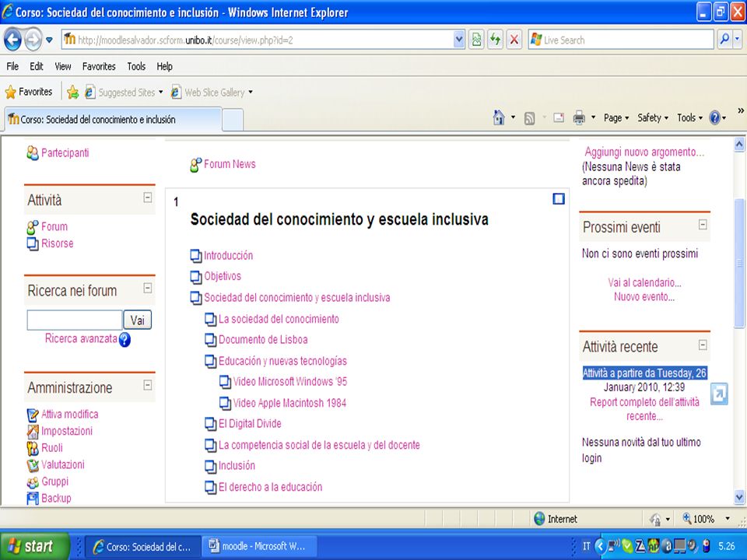Click the Compatibility View icon
747x560 pixels.
pos(476,40)
